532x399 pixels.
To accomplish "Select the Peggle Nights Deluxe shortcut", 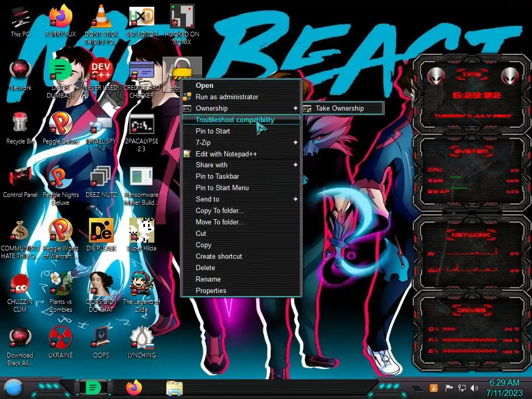I will tap(60, 185).
